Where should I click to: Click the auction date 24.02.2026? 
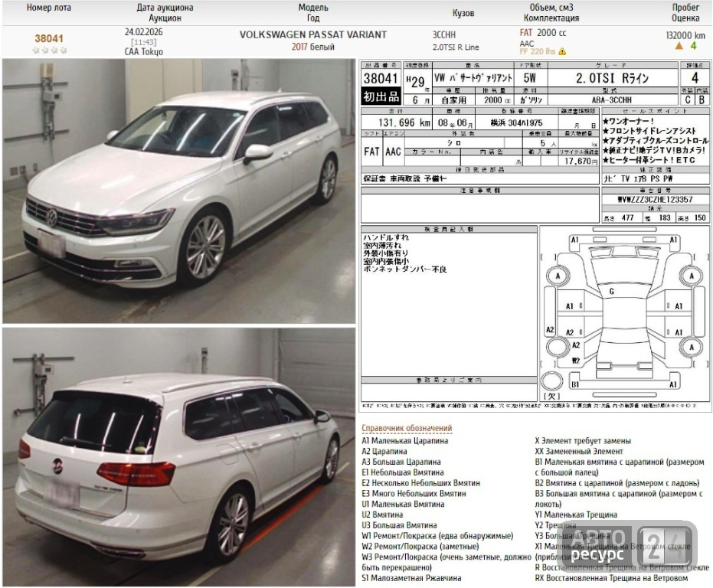pyautogui.click(x=143, y=32)
